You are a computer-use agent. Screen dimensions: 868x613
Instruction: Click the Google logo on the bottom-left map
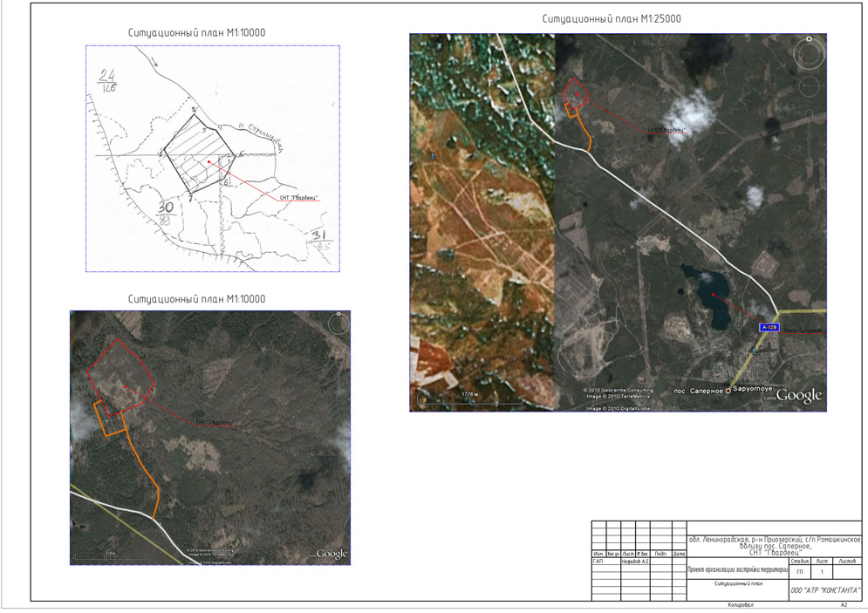[331, 555]
